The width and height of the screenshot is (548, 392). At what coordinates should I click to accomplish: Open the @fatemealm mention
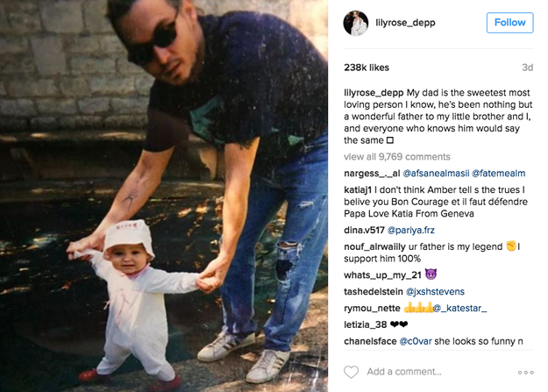[x=498, y=173]
